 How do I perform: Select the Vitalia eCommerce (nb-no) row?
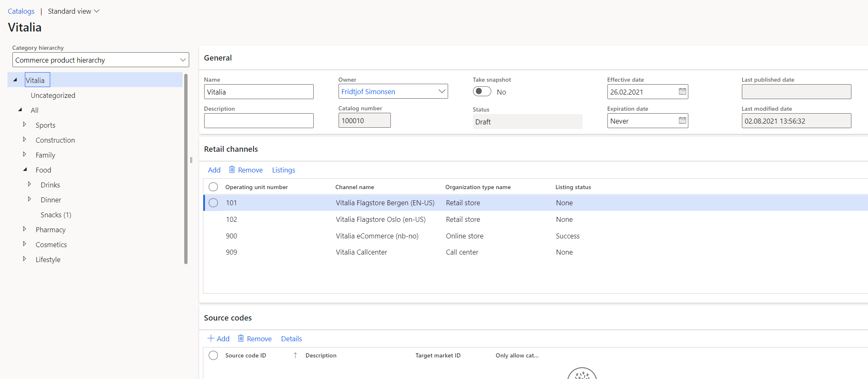(536, 236)
